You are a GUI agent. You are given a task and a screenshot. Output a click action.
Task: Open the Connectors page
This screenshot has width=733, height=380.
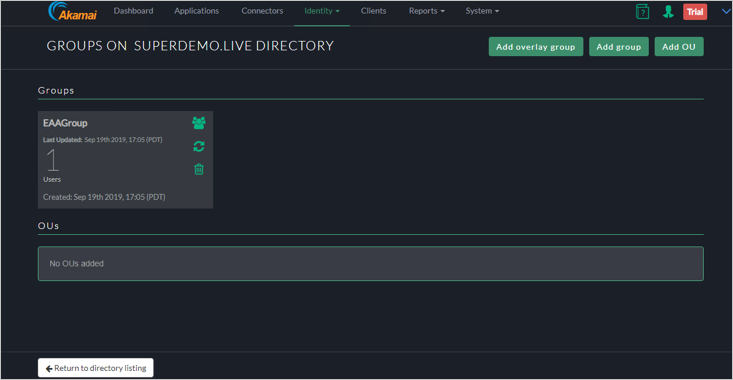(x=262, y=11)
